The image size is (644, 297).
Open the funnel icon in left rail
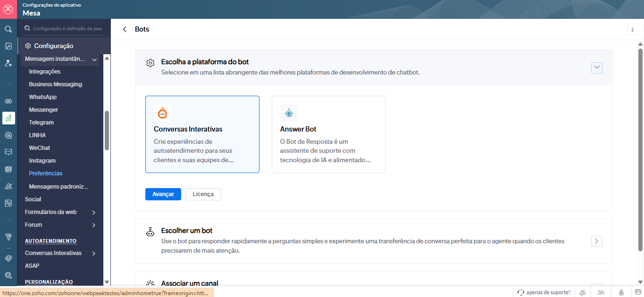click(8, 237)
